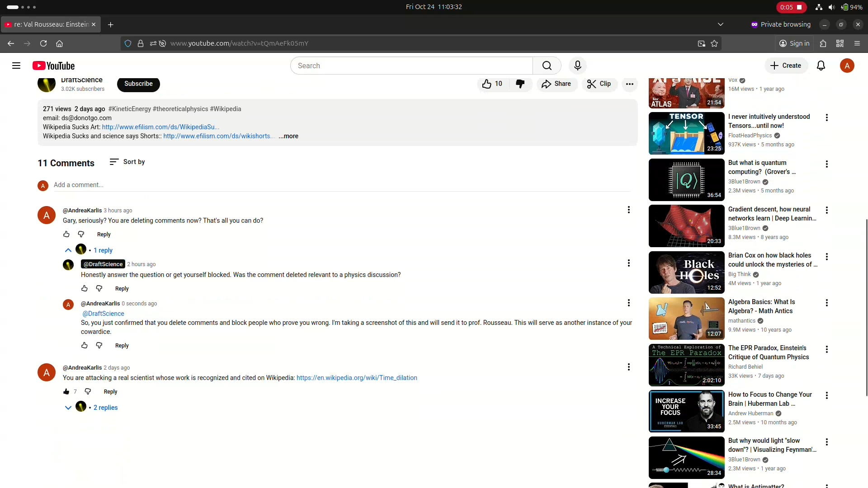
Task: Share this video
Action: point(557,84)
